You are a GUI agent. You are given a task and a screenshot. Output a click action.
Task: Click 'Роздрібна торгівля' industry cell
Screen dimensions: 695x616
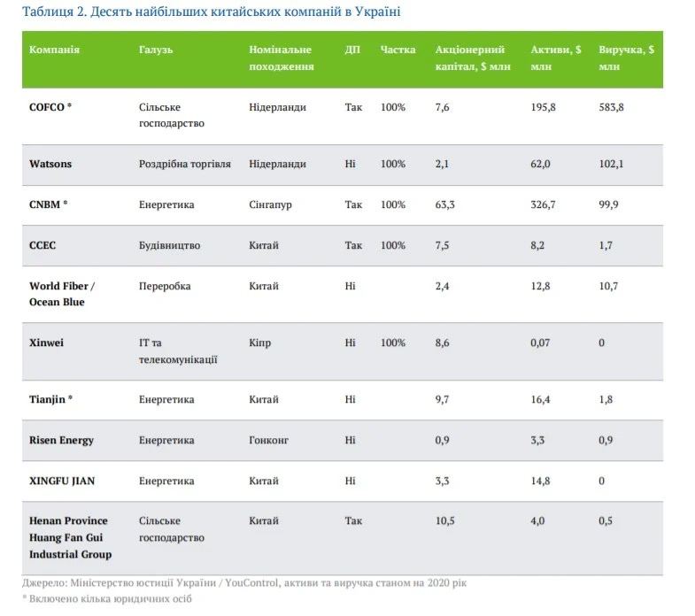pos(184,164)
